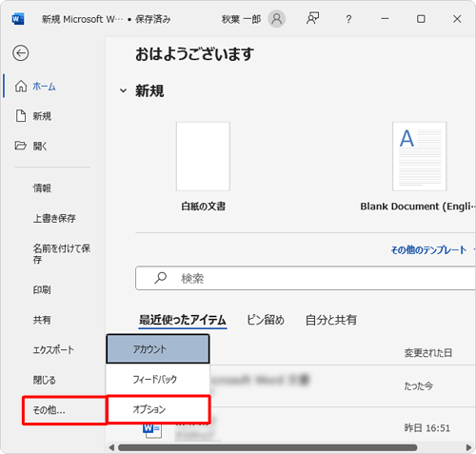The height and width of the screenshot is (454, 476).
Task: Click the user name 秋葉 一郎
Action: click(x=241, y=19)
